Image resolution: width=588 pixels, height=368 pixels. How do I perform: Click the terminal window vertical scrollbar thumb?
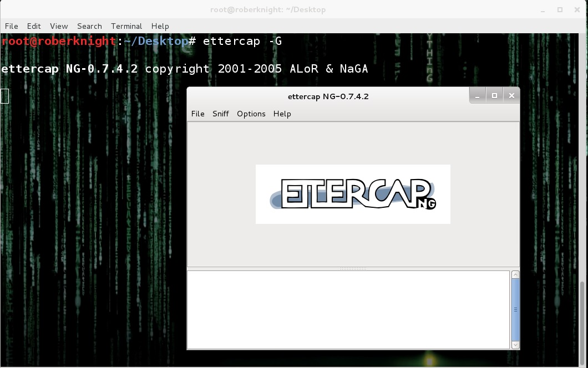coord(582,323)
